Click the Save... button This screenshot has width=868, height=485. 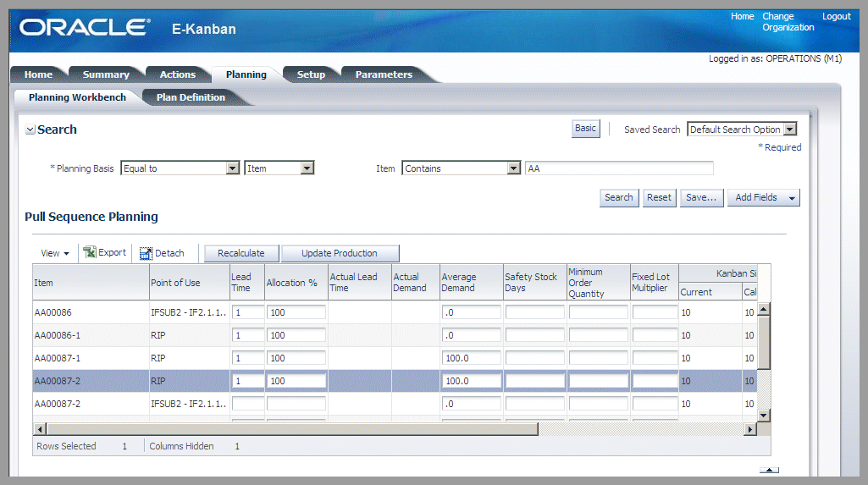(x=701, y=197)
